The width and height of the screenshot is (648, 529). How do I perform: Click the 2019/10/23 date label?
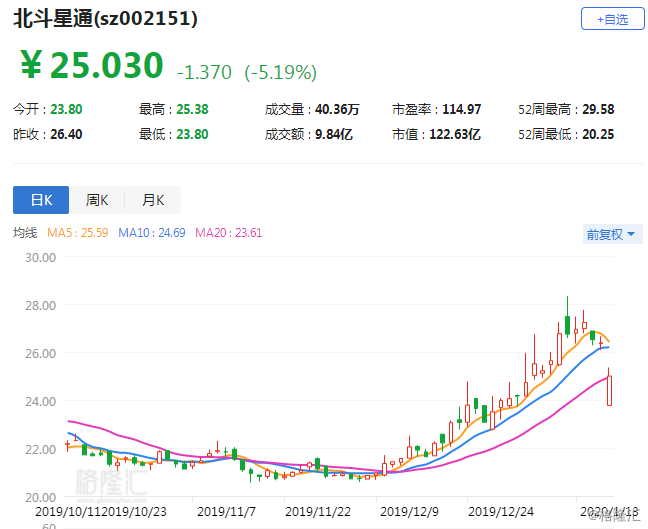134,512
